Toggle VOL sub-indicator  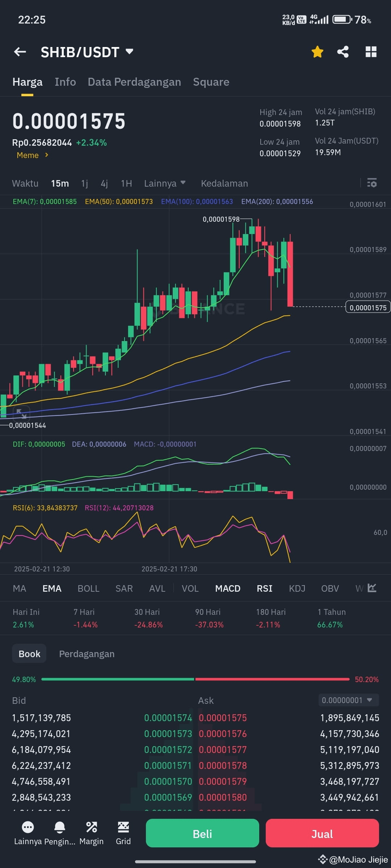click(x=190, y=588)
